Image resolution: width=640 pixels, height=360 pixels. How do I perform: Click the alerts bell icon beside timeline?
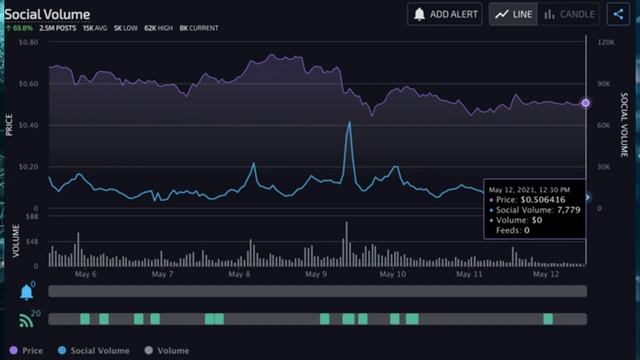tap(27, 292)
